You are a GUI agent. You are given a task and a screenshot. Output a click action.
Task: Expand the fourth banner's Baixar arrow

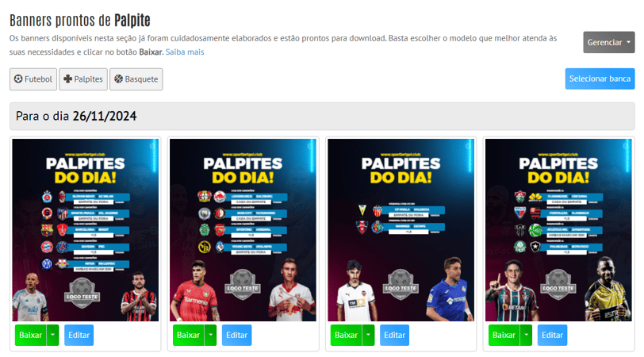click(x=526, y=335)
